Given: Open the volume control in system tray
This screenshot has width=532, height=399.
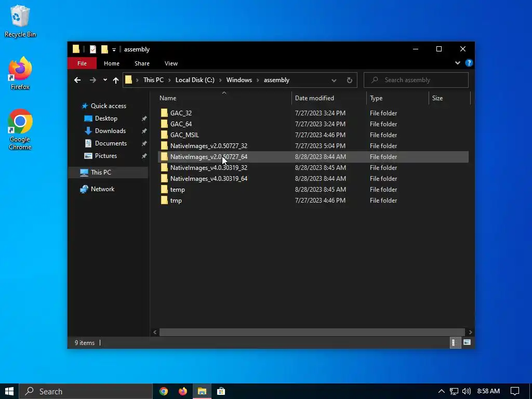Looking at the screenshot, I should point(467,391).
